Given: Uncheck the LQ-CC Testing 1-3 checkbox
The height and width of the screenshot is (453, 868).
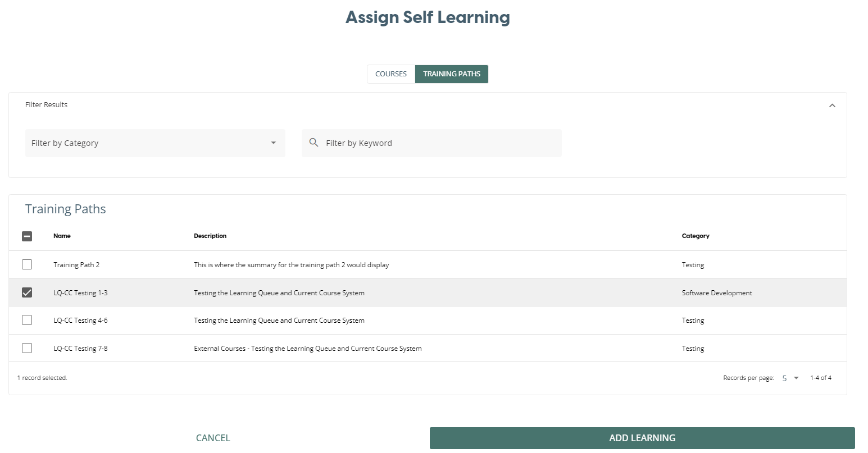Looking at the screenshot, I should coord(27,292).
